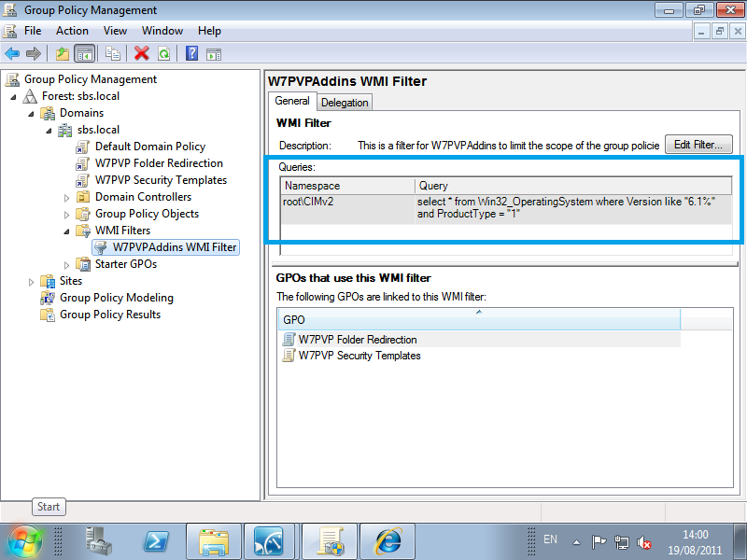This screenshot has height=560, width=747.
Task: Switch to the Delegation tab
Action: 345,103
